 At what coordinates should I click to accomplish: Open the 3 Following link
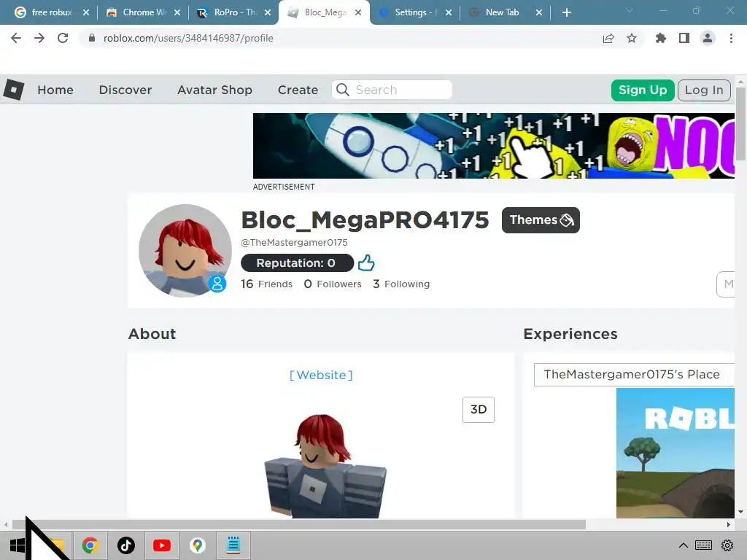pos(401,284)
